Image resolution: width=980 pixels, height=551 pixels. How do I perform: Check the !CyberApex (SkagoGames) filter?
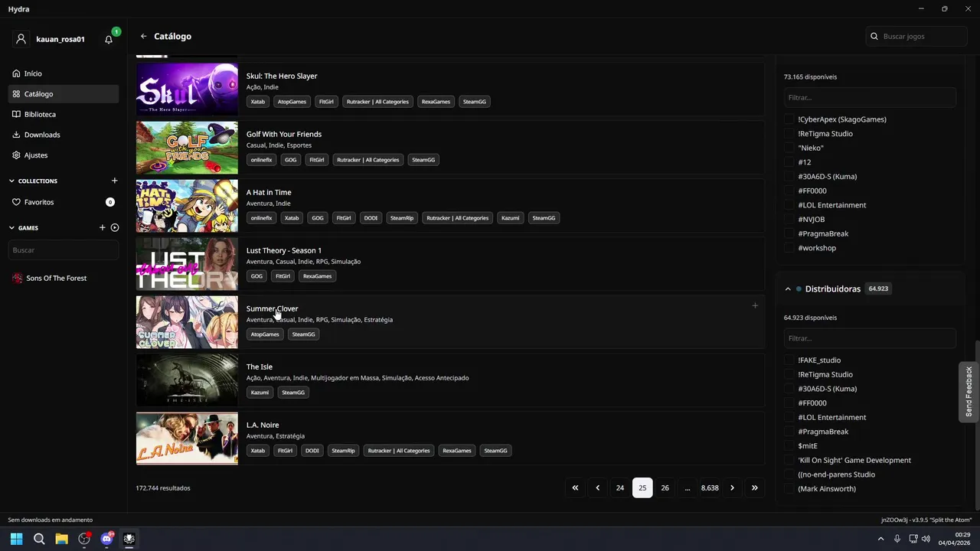click(x=789, y=119)
